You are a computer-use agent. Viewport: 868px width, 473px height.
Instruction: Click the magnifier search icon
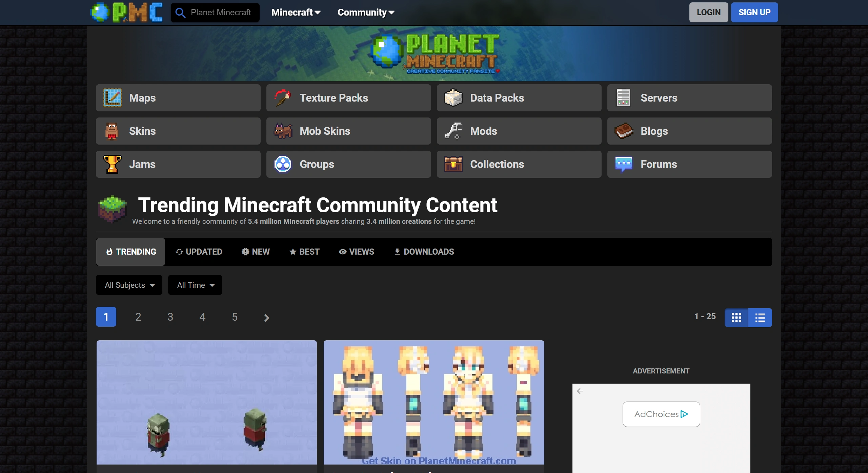pos(180,13)
